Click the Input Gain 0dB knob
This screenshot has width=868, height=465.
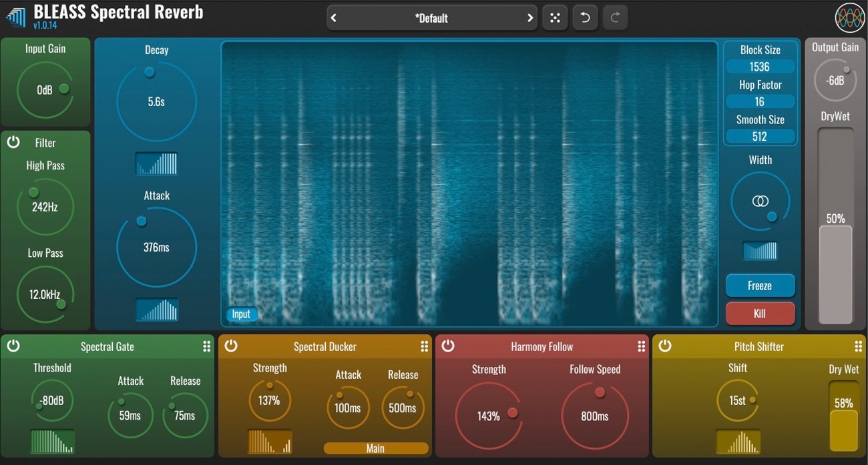click(x=45, y=90)
